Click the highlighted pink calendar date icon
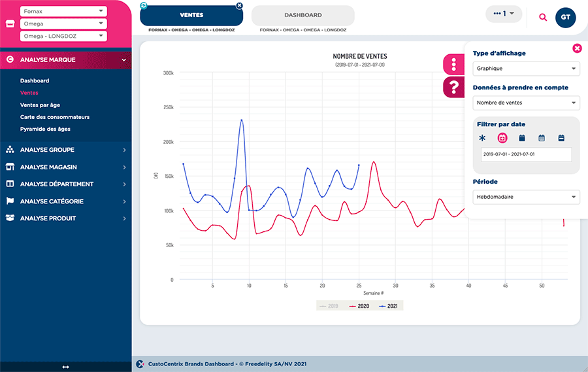Viewport: 588px width, 372px height. [x=502, y=138]
